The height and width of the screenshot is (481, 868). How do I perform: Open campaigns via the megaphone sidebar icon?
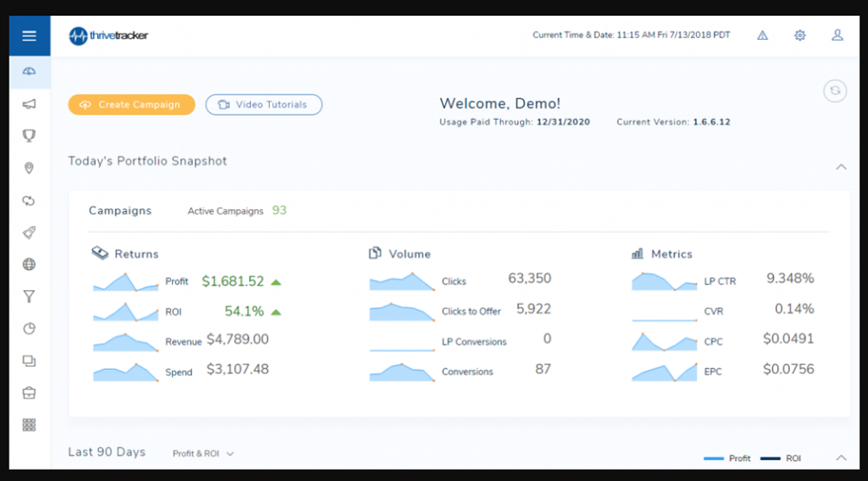(30, 104)
